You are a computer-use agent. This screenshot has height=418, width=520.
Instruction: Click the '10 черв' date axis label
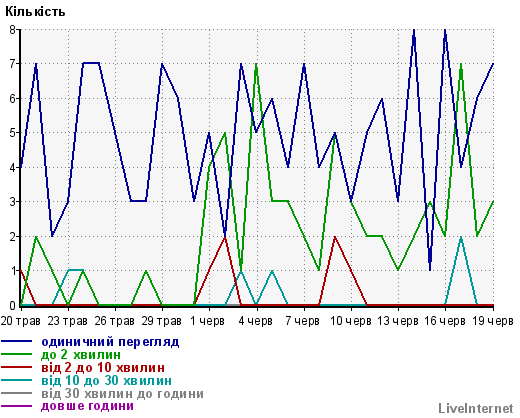tap(351, 321)
